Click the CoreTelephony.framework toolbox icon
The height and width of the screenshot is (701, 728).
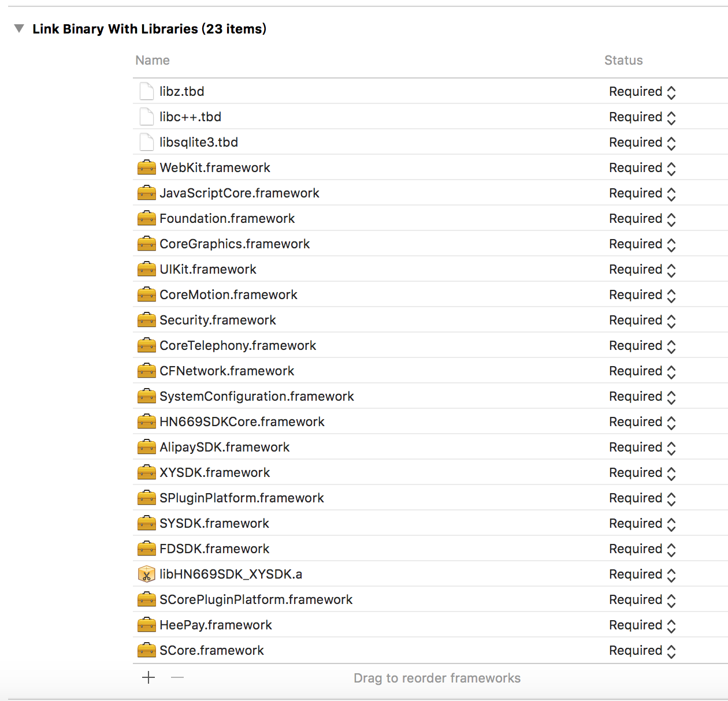[147, 345]
